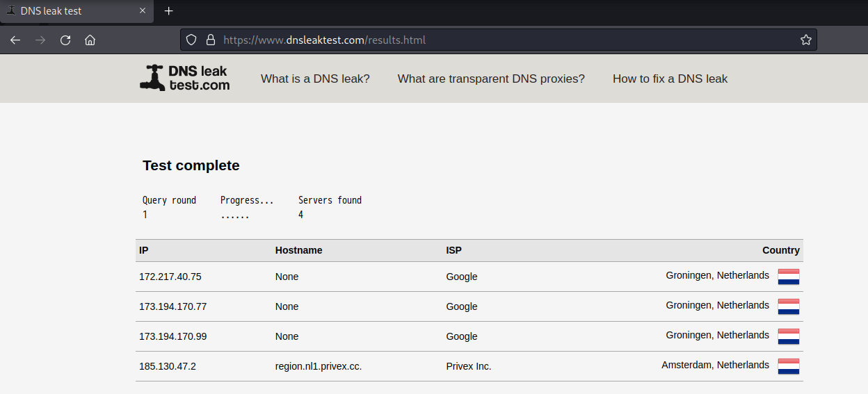Click the DNS leak test.com logo

(x=185, y=79)
